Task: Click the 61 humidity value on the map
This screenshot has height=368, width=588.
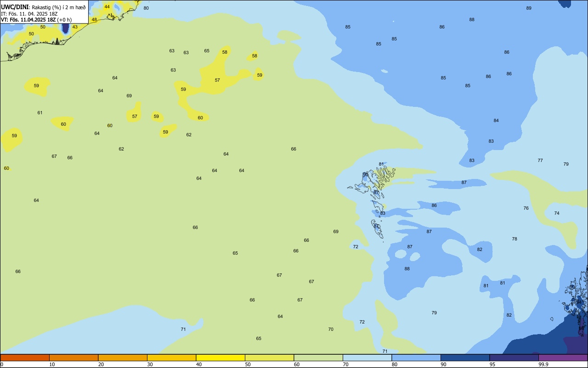Action: 40,113
